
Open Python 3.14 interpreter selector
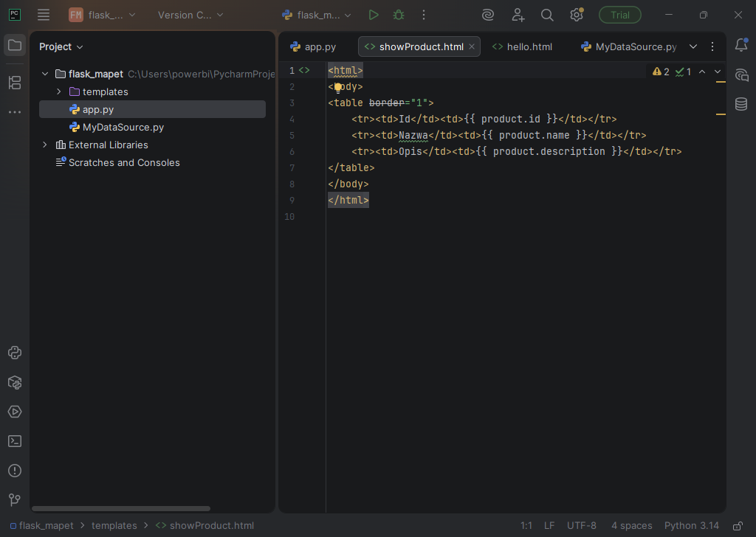(x=691, y=525)
